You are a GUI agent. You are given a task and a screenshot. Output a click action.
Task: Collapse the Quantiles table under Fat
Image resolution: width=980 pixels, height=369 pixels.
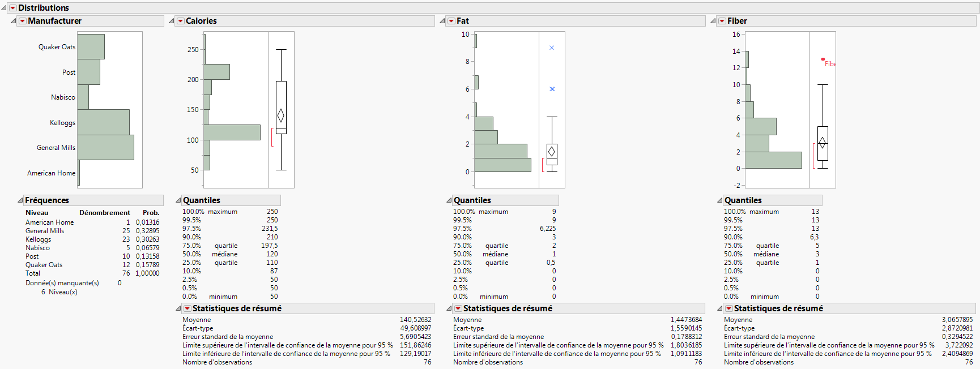(449, 200)
